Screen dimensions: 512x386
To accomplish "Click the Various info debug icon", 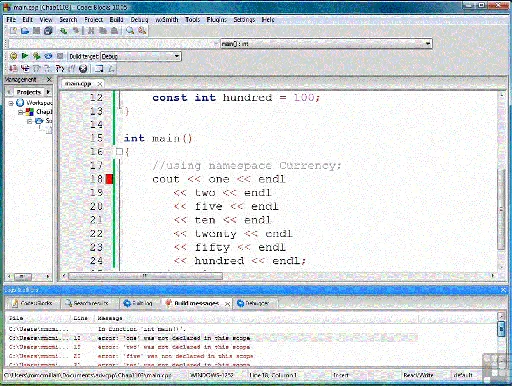I will click(x=111, y=69).
